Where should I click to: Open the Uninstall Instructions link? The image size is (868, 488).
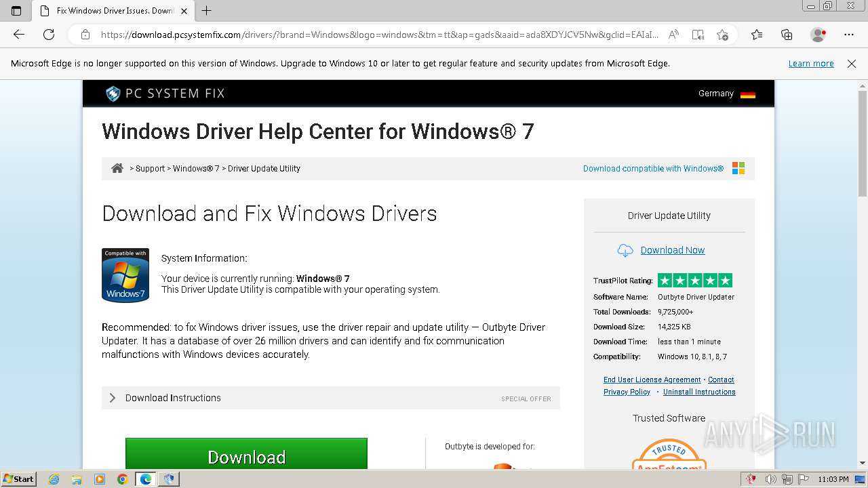pos(699,392)
